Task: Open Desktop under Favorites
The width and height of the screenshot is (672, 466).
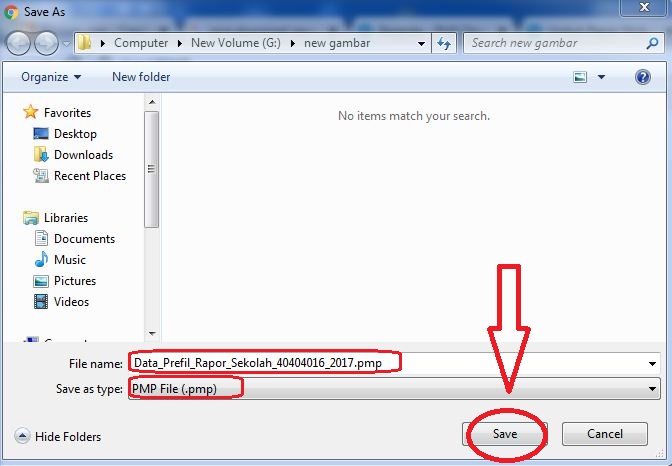Action: pyautogui.click(x=75, y=134)
